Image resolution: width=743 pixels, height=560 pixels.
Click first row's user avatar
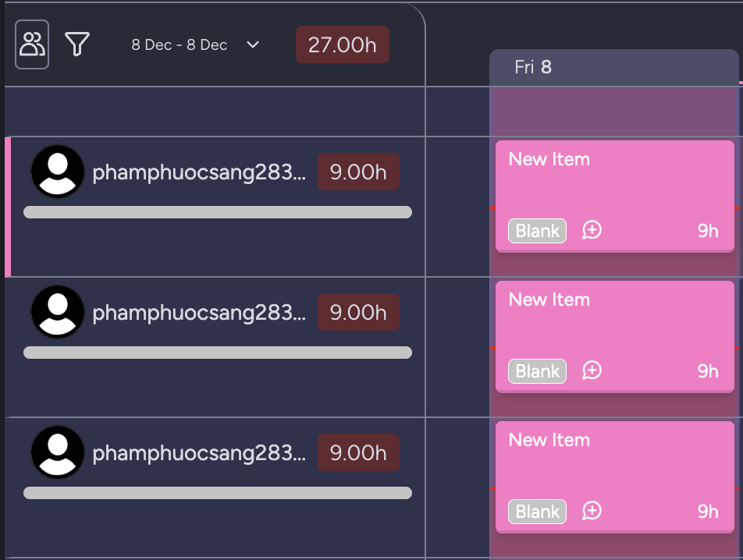(58, 172)
